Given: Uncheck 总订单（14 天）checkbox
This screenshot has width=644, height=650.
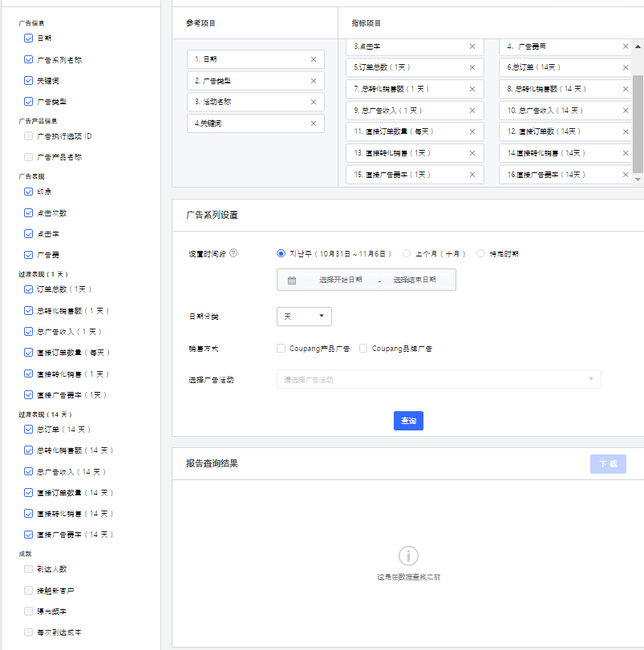Looking at the screenshot, I should pyautogui.click(x=28, y=430).
